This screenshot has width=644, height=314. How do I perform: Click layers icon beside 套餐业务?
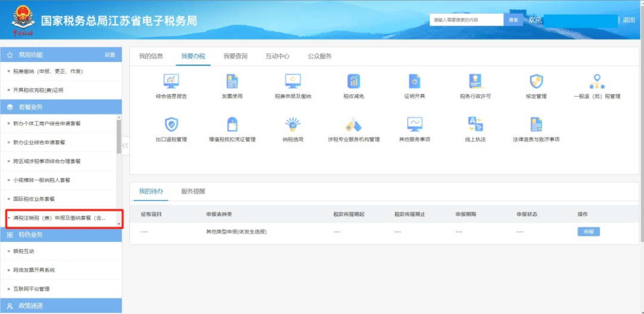[x=10, y=107]
